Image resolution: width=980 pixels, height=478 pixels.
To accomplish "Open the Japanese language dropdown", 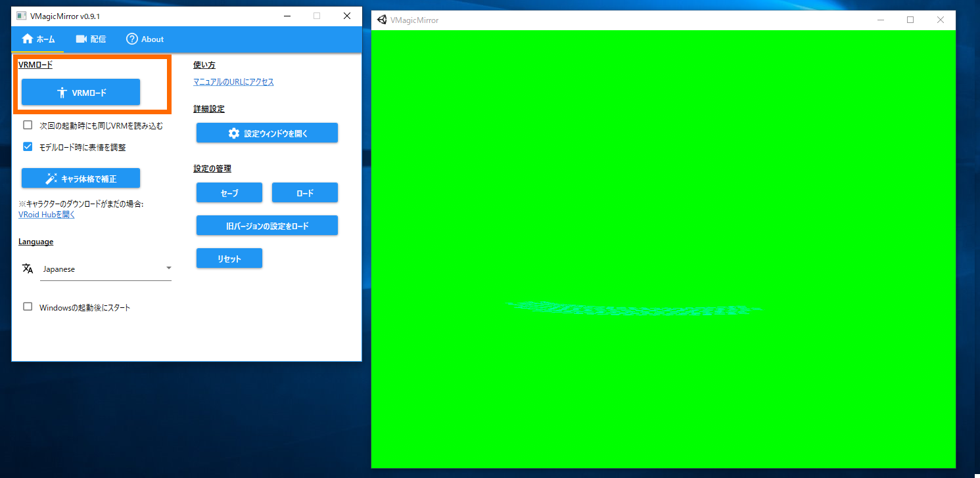I will [106, 269].
